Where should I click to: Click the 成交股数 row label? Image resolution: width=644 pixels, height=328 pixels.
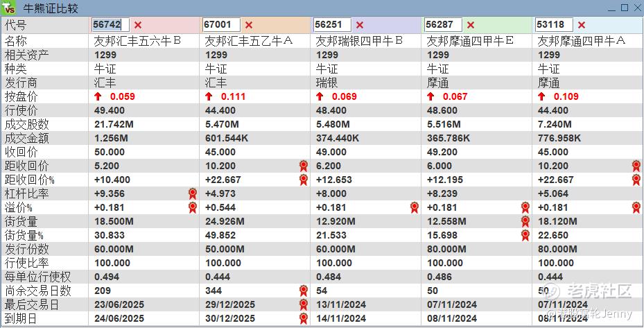(x=27, y=124)
